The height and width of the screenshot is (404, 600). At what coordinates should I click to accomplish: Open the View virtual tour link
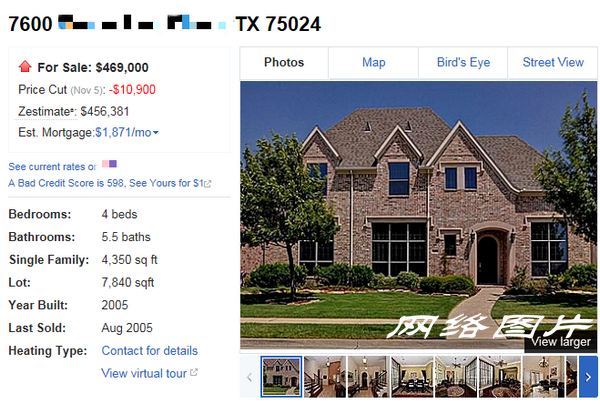(x=144, y=373)
